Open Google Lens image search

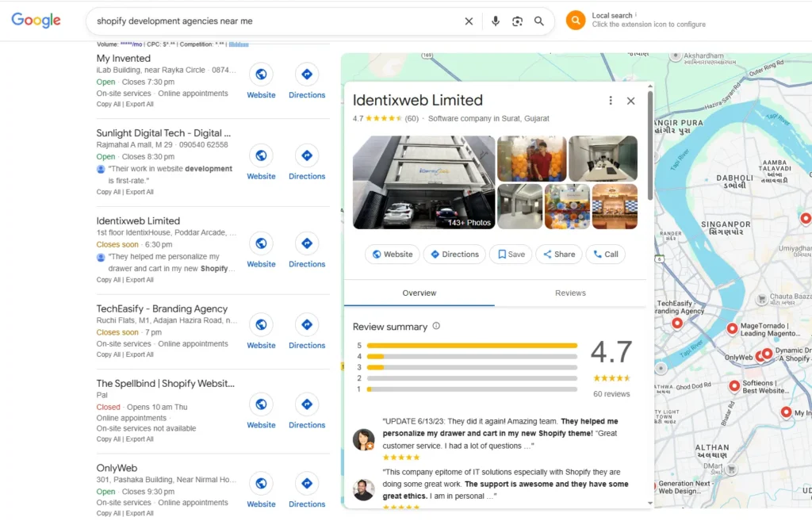[x=517, y=21]
